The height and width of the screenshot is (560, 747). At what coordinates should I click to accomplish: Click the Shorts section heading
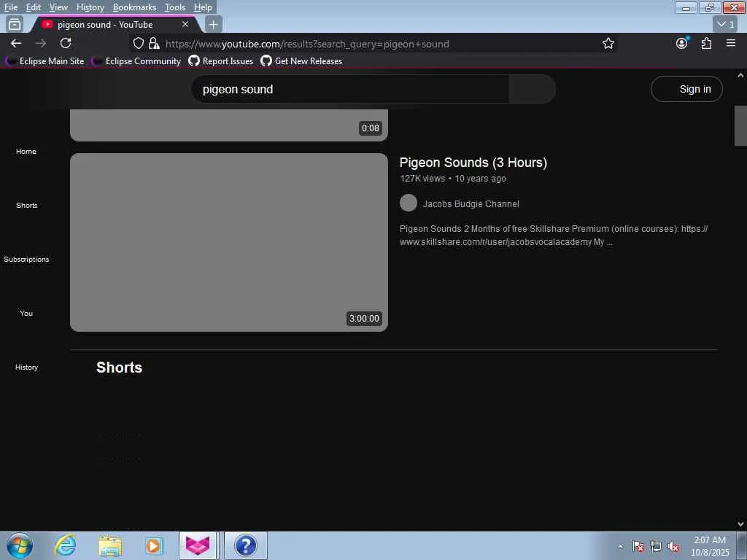119,367
